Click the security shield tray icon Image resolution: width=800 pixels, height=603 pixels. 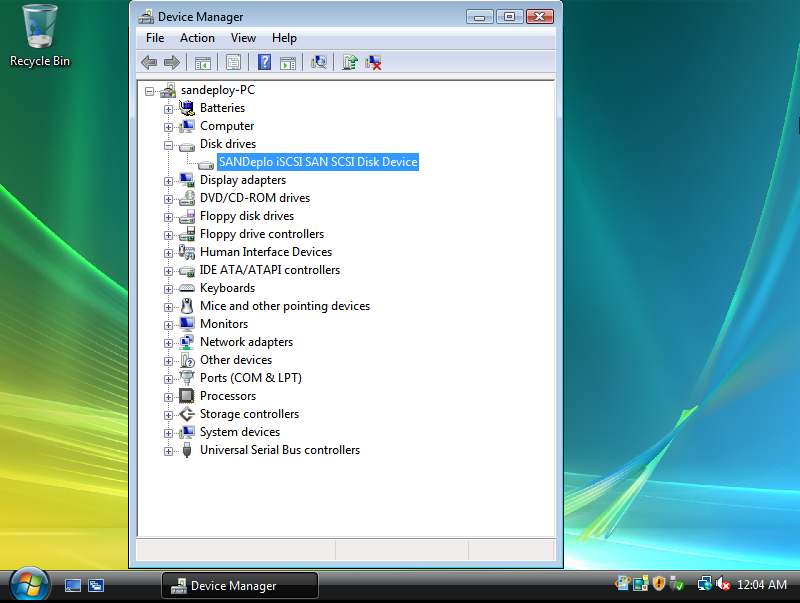[659, 584]
